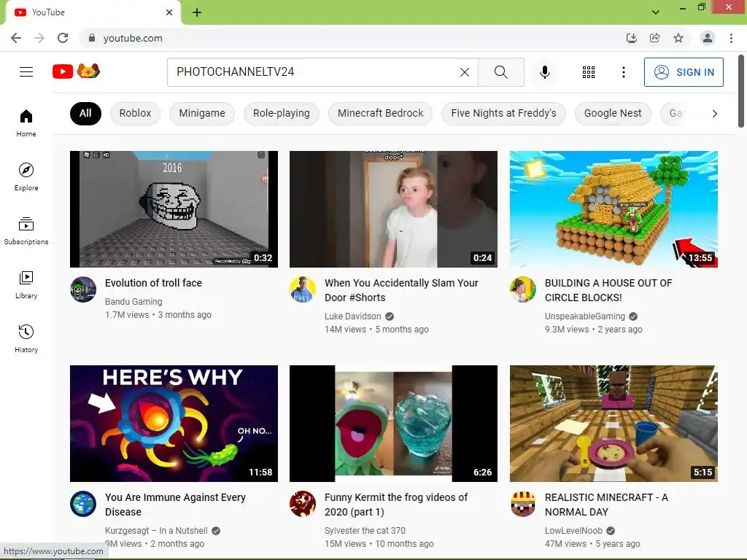Click the page vertical scrollbar
747x560 pixels.
(x=741, y=90)
